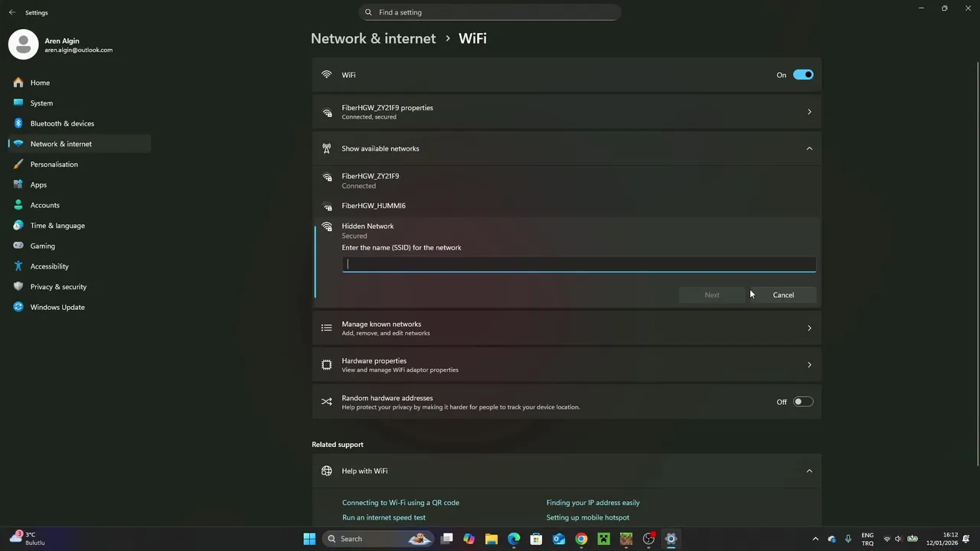Cancel hidden network connection
This screenshot has height=551, width=980.
pos(783,295)
